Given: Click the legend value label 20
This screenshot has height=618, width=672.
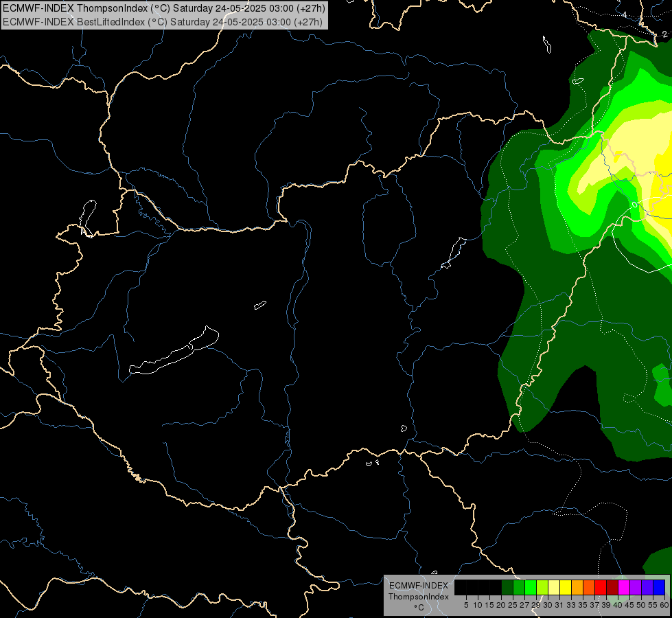Looking at the screenshot, I should tap(501, 605).
